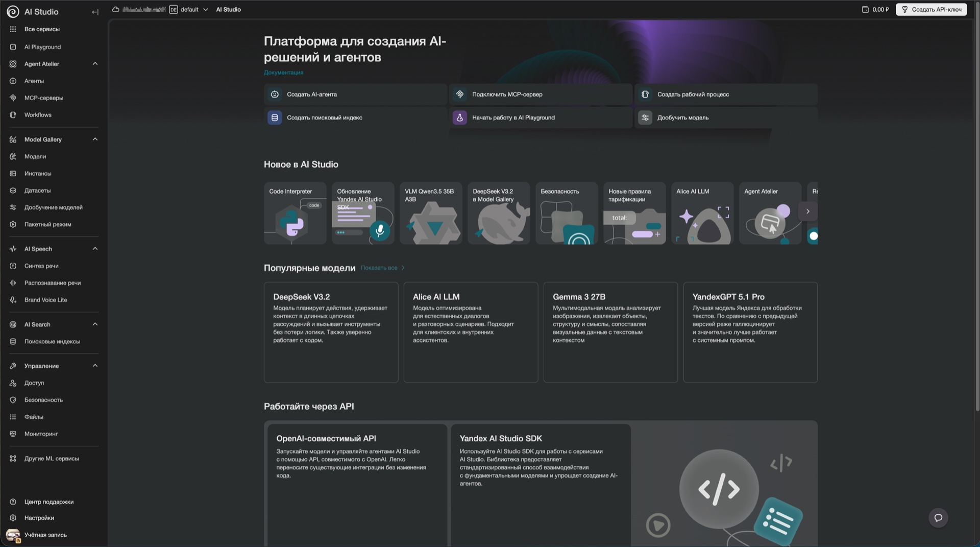Open Датасеты in the sidebar menu

click(37, 191)
